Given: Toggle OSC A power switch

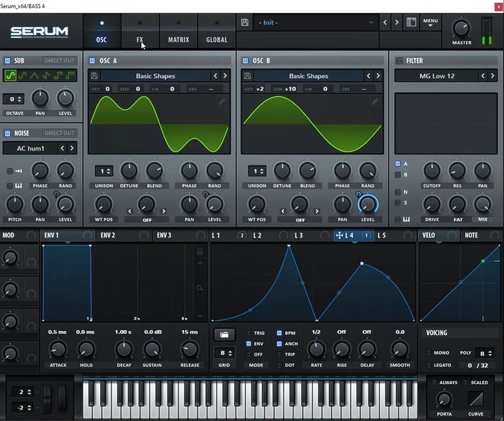Looking at the screenshot, I should click(x=92, y=61).
